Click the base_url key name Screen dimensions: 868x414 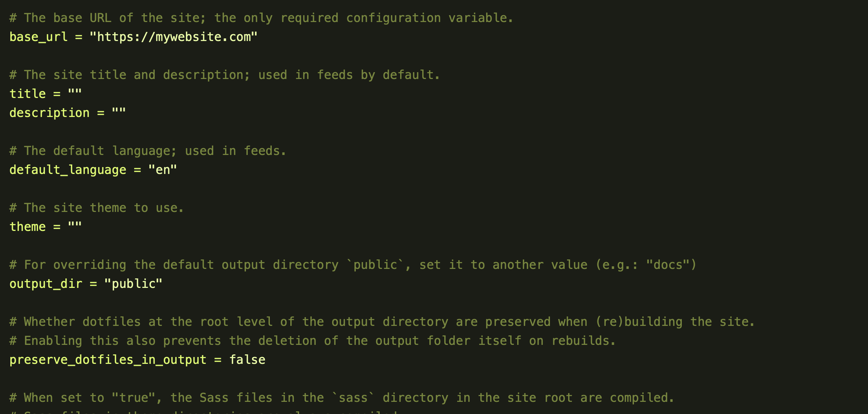pos(38,37)
